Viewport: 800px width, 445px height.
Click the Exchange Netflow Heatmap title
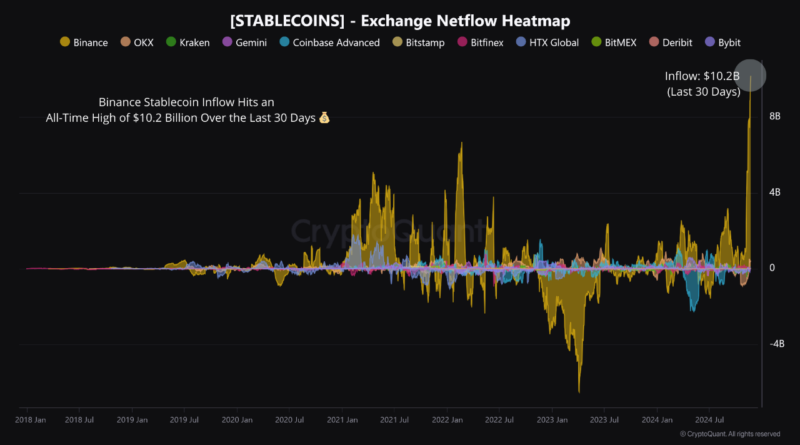pyautogui.click(x=400, y=17)
